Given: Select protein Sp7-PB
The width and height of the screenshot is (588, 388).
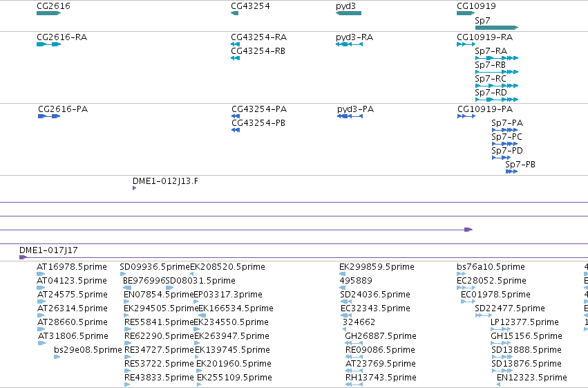Looking at the screenshot, I should click(511, 172).
